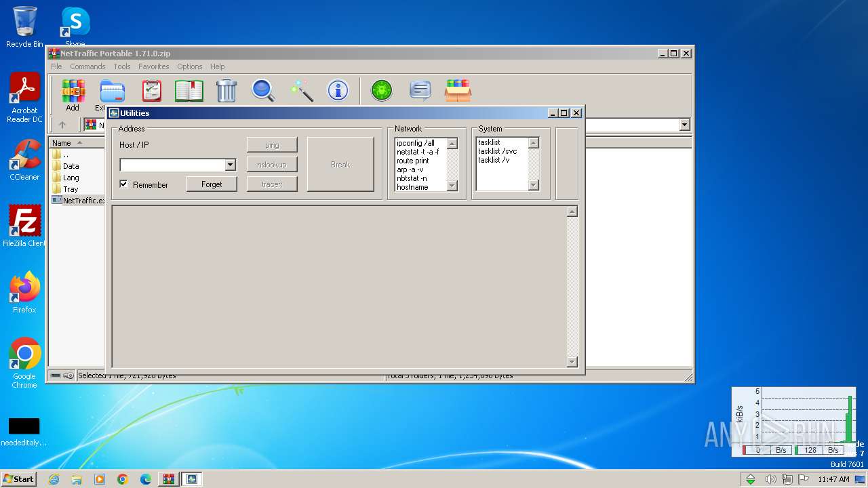Click the up-one-level arrow in WinRAR
Viewport: 868px width, 488px height.
(x=62, y=125)
